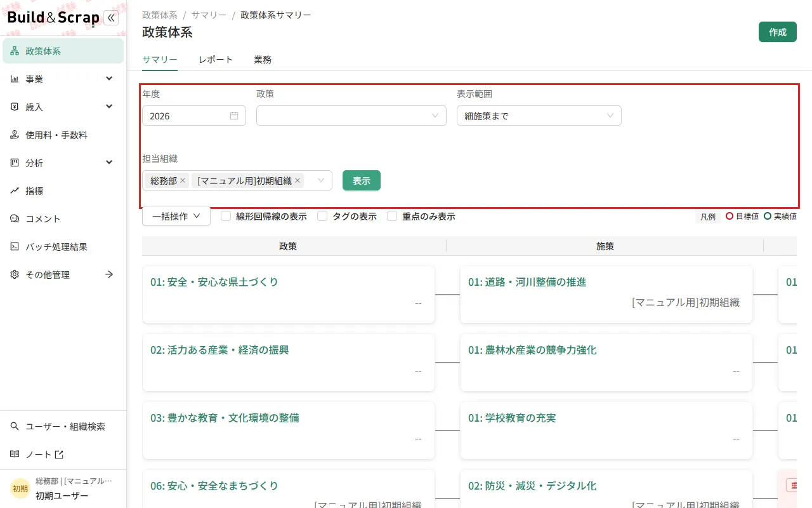Click the 歳入 yen icon in sidebar
Viewport: 812px width, 508px height.
pyautogui.click(x=15, y=107)
